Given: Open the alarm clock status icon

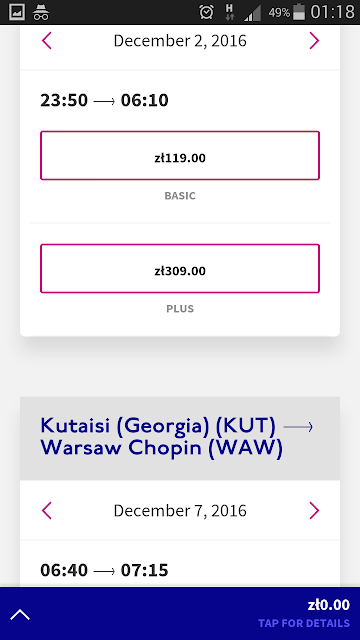Looking at the screenshot, I should [x=207, y=12].
